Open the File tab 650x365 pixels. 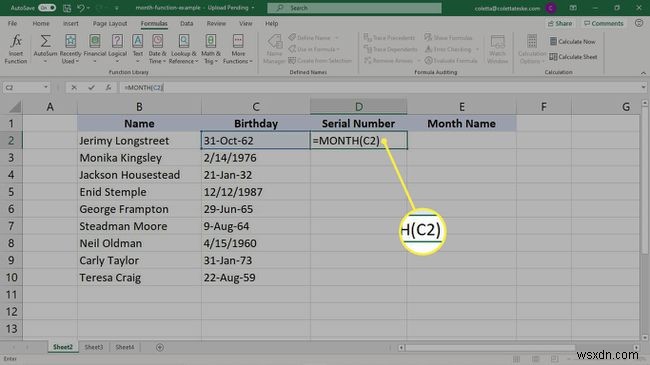[12, 24]
